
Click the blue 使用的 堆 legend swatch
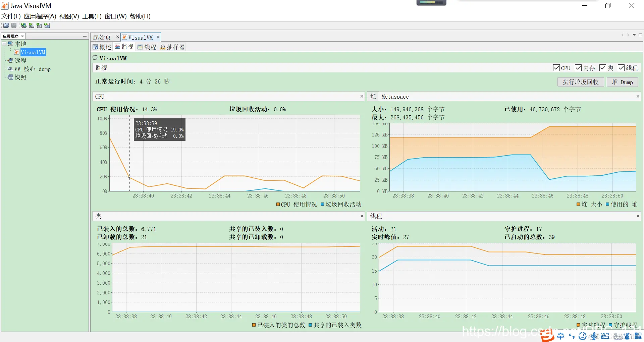[607, 205]
